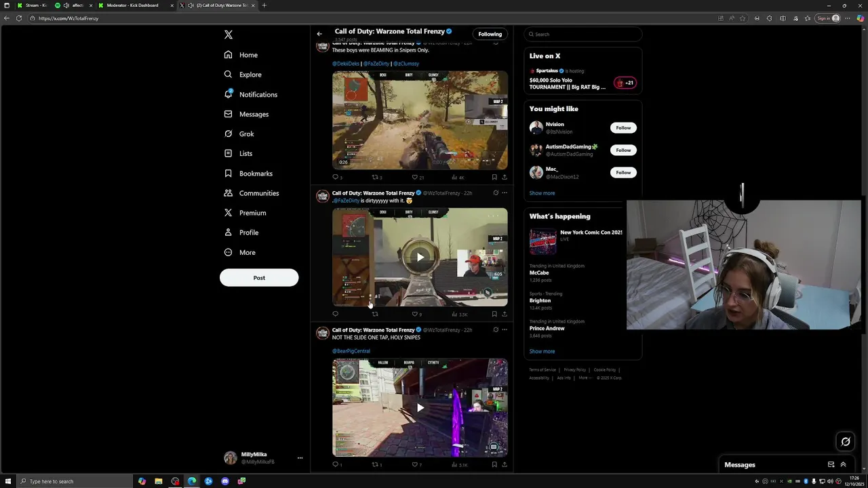Image resolution: width=868 pixels, height=488 pixels.
Task: Open the Snipers Only video thumbnail
Action: click(x=420, y=120)
